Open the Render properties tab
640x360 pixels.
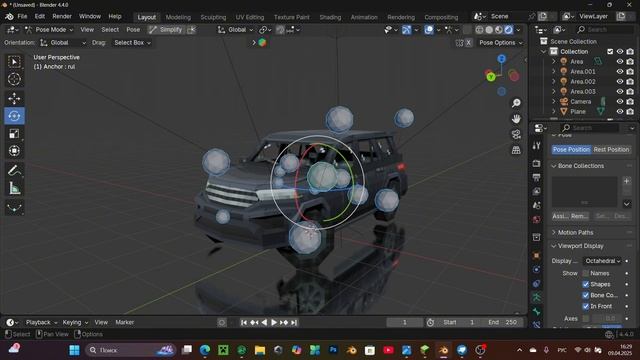tap(537, 163)
